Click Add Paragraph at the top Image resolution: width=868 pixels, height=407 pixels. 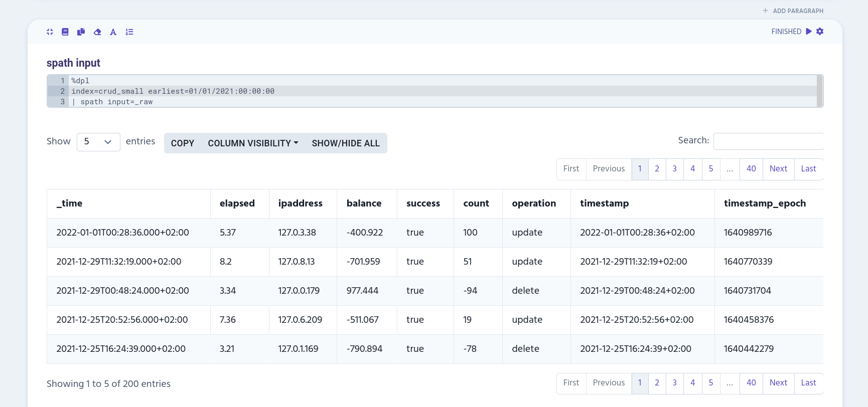(793, 11)
